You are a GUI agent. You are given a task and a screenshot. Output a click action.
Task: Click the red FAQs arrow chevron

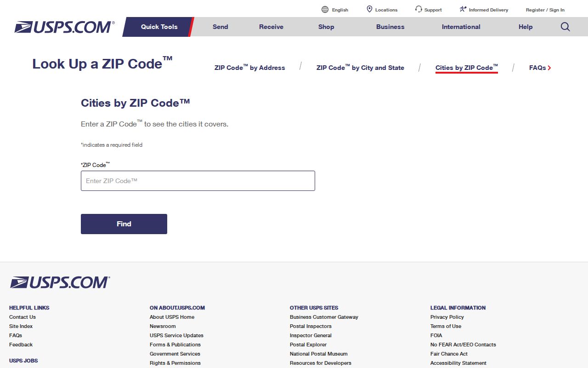[549, 68]
